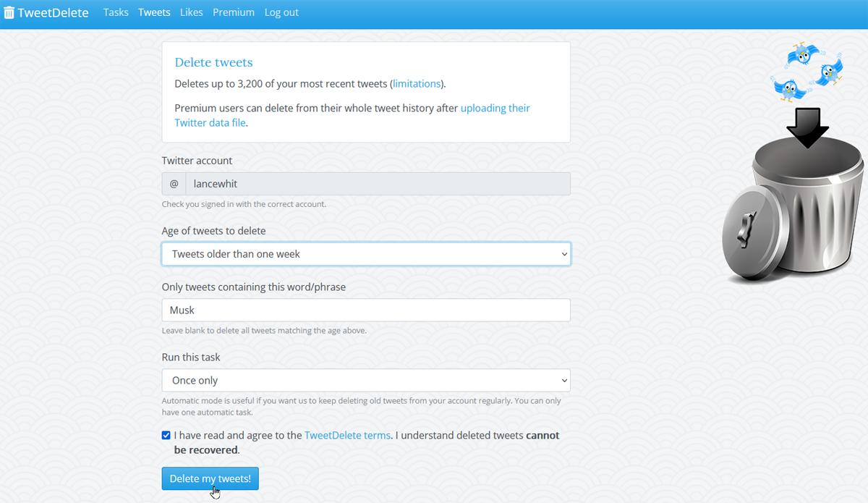Expand the 'Tweets older than one week' selector
Image resolution: width=868 pixels, height=503 pixels.
pyautogui.click(x=365, y=253)
